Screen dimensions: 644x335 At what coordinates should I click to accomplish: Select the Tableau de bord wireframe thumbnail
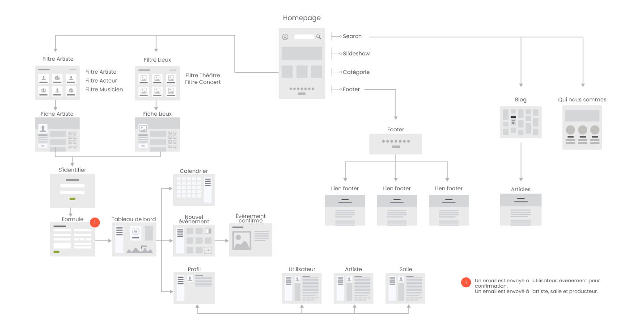134,240
